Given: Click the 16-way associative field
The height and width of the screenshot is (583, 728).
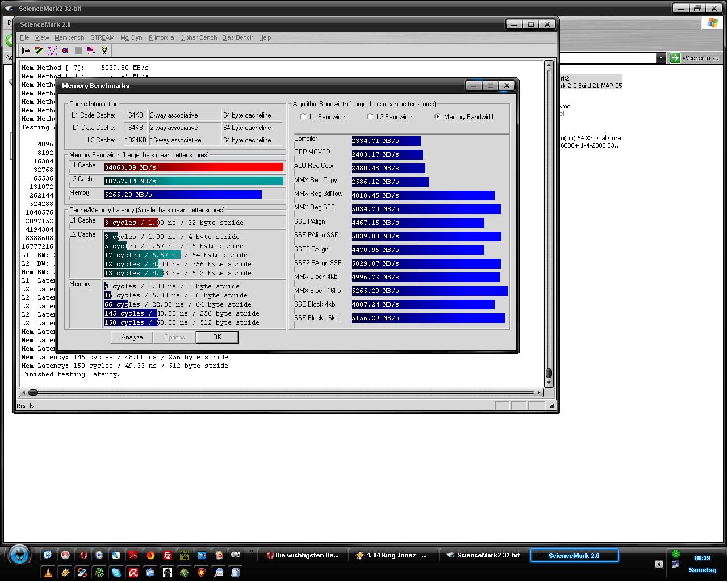Looking at the screenshot, I should [x=185, y=140].
